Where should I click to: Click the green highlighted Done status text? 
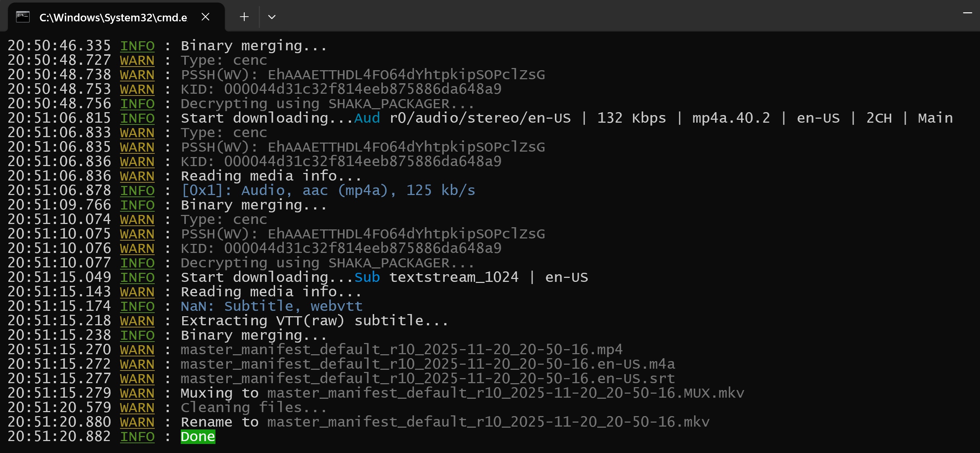pos(198,437)
